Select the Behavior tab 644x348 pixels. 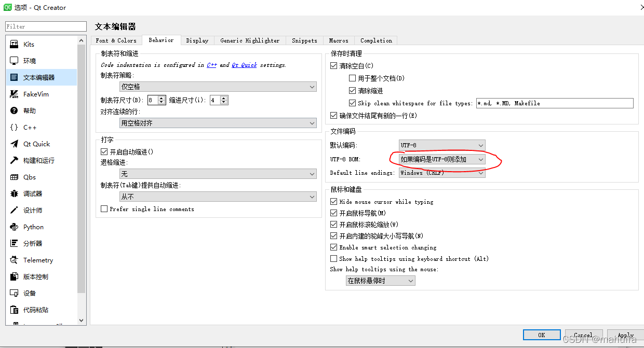[x=161, y=40]
